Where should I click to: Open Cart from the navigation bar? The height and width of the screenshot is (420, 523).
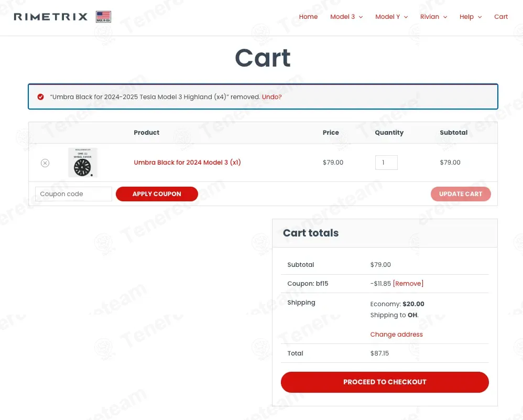point(501,17)
